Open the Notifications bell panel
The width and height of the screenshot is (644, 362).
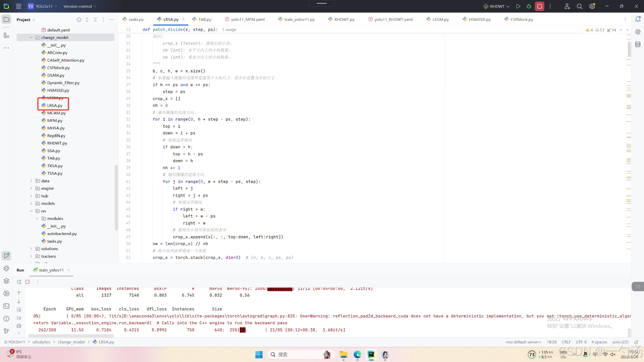[638, 19]
